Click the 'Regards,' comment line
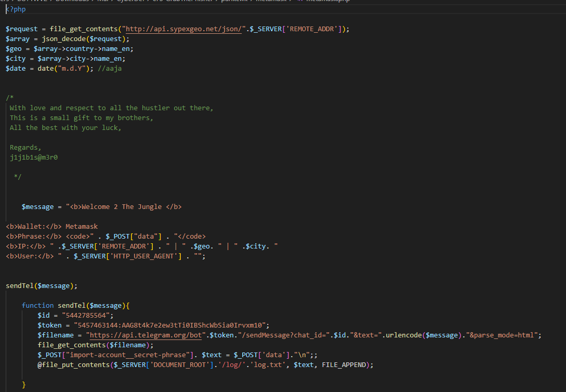 point(25,148)
